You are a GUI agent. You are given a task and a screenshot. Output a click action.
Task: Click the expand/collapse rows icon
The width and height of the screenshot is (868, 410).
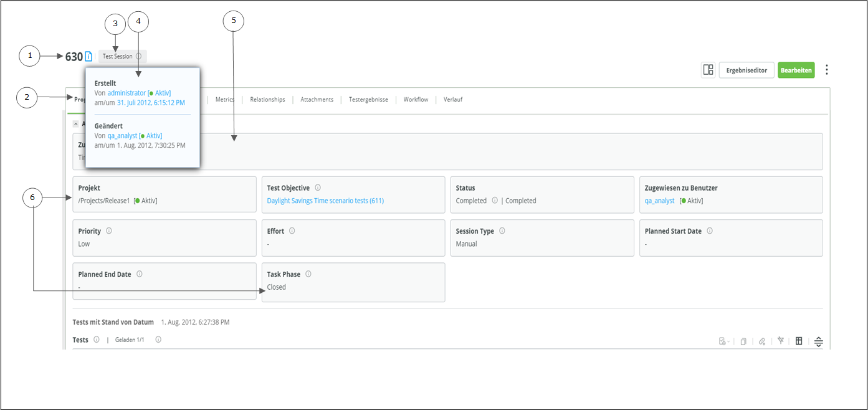(819, 341)
